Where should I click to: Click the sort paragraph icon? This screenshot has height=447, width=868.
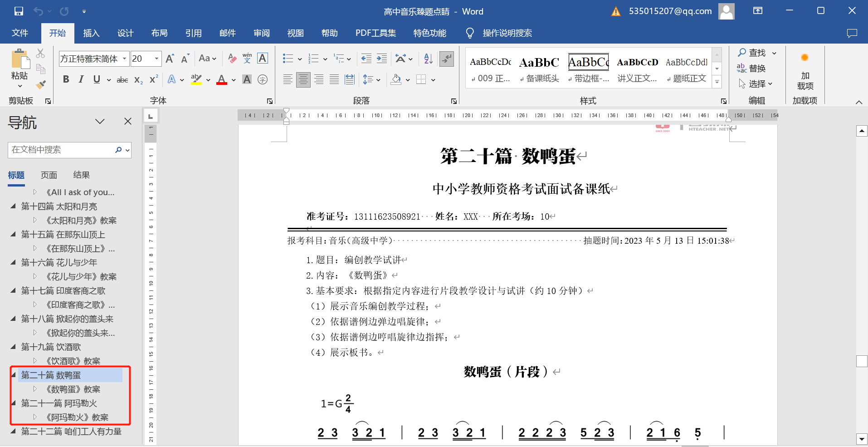coord(428,59)
